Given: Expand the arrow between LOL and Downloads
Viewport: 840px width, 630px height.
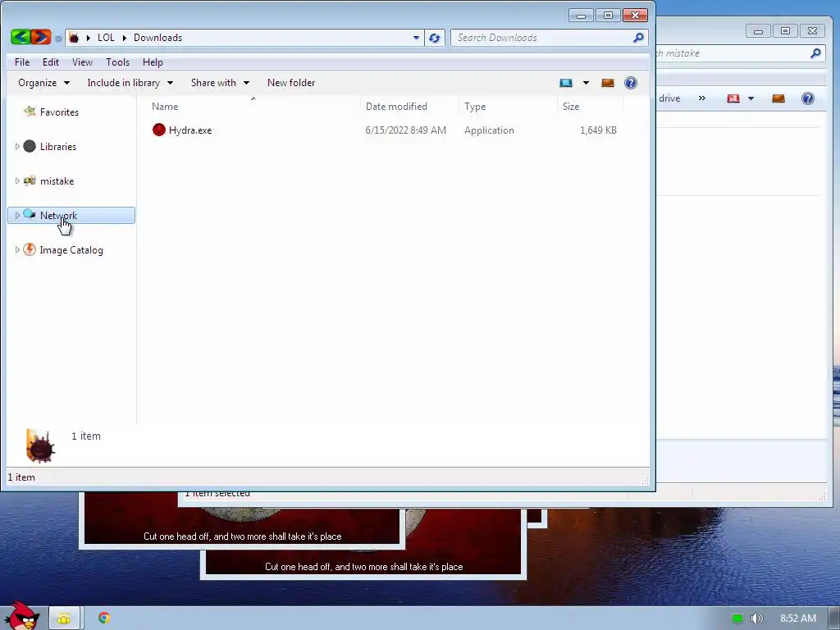Looking at the screenshot, I should [x=125, y=38].
